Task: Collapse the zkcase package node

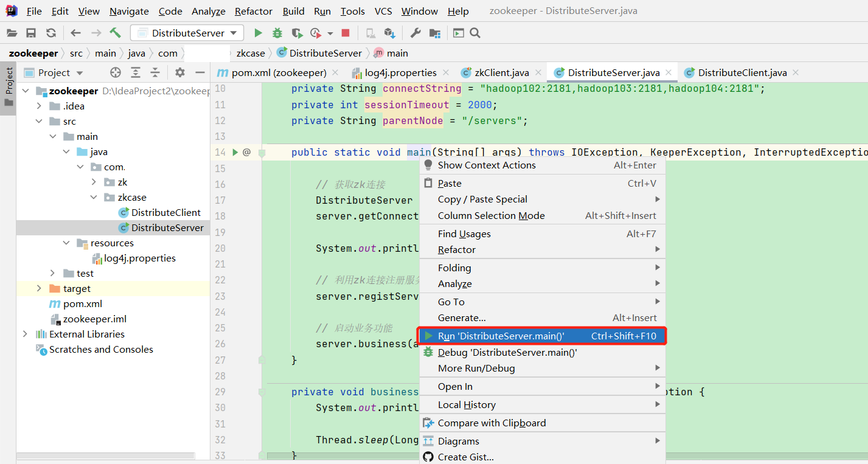Action: pyautogui.click(x=94, y=197)
